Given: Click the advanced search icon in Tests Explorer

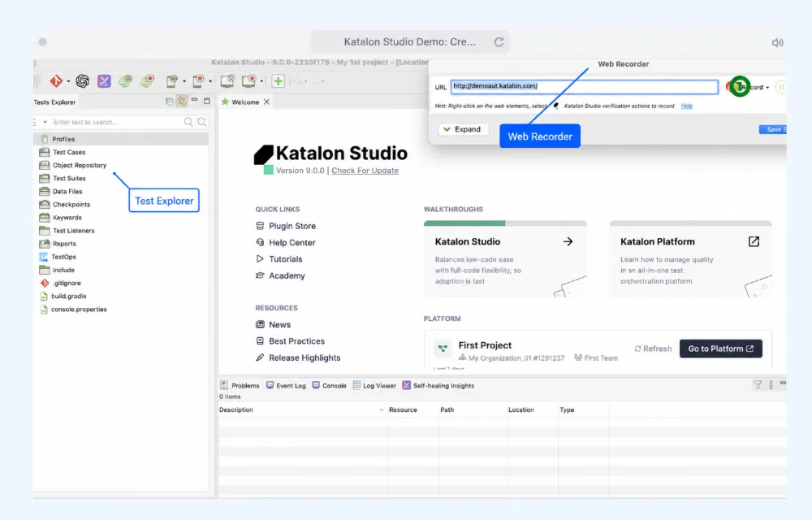Looking at the screenshot, I should click(202, 122).
